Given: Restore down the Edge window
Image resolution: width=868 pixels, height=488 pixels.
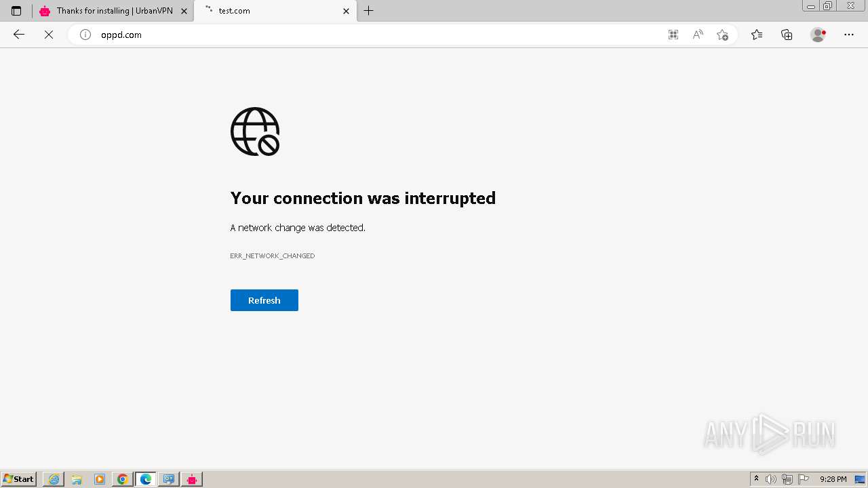Looking at the screenshot, I should coord(828,6).
